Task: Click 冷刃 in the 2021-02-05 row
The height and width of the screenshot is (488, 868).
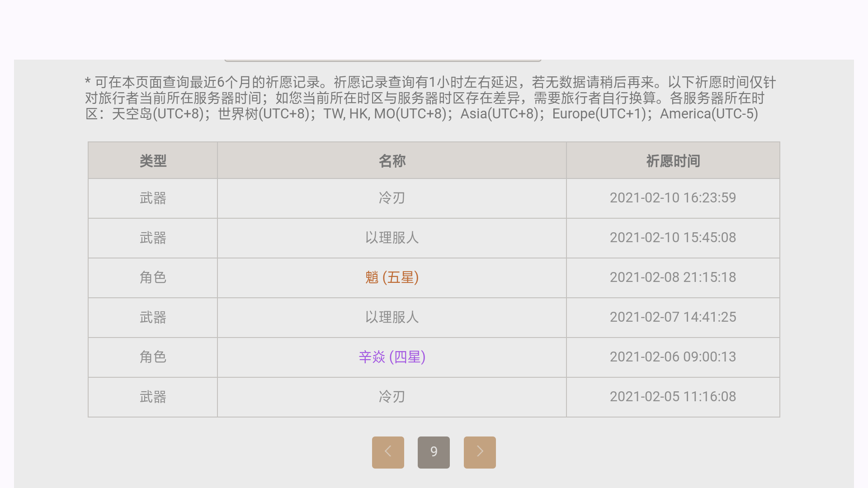Action: point(392,397)
